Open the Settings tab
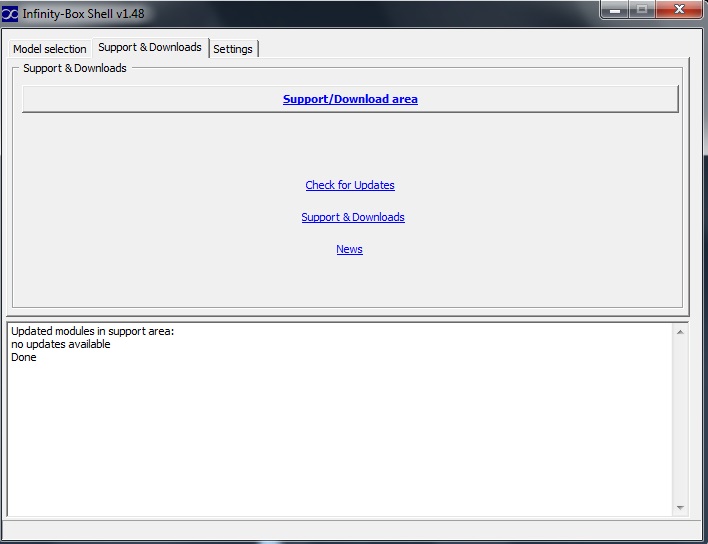The width and height of the screenshot is (708, 544). tap(233, 49)
